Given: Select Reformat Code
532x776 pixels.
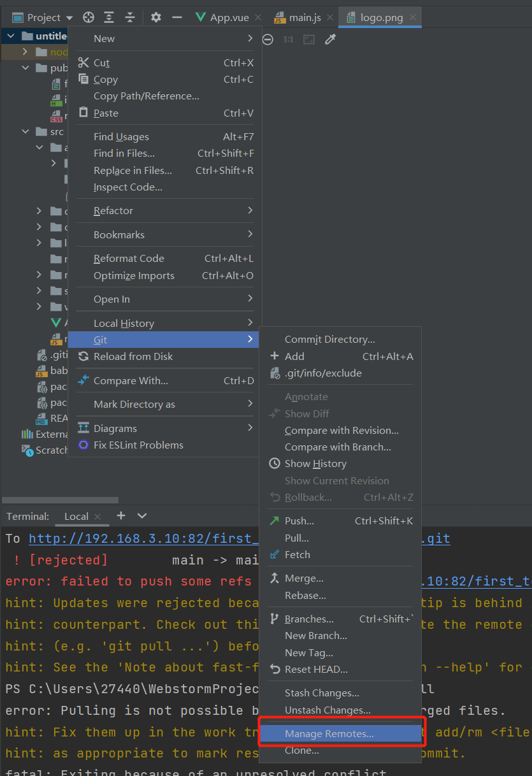Looking at the screenshot, I should tap(164, 258).
